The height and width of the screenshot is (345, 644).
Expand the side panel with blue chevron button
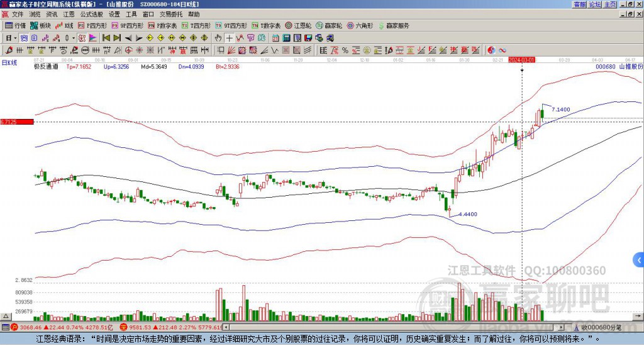tap(639, 260)
